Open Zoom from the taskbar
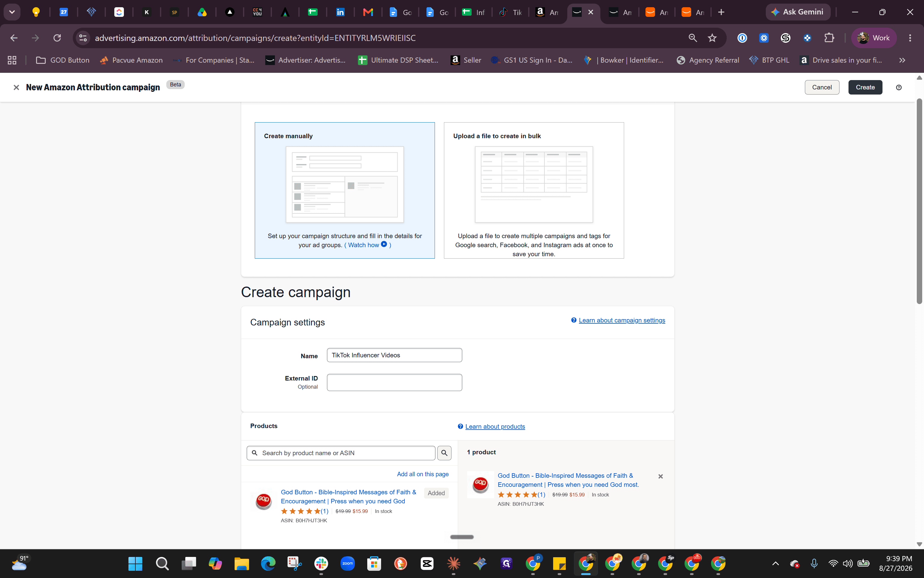 coord(347,564)
